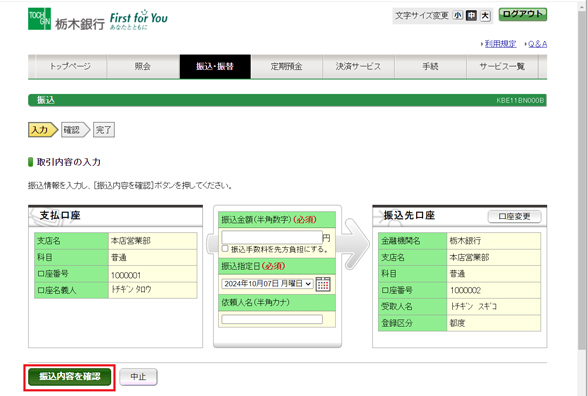This screenshot has height=396, width=588.
Task: Set font size to small (小)
Action: pyautogui.click(x=458, y=15)
